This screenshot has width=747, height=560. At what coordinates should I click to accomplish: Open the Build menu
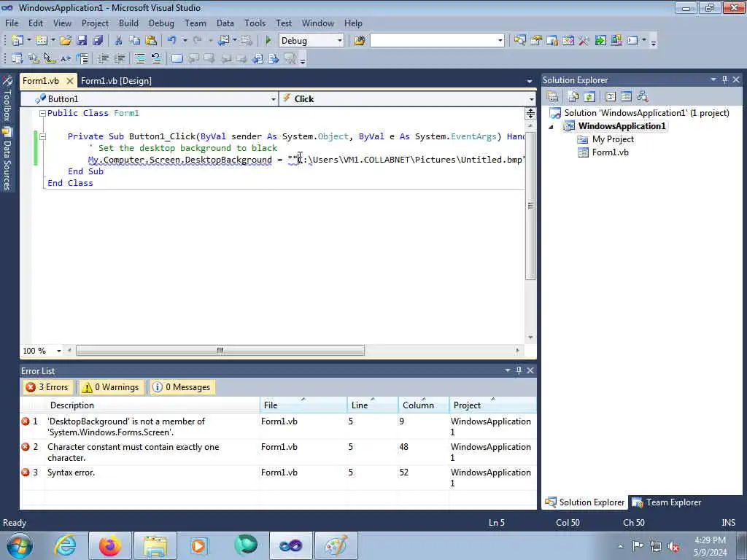coord(128,23)
